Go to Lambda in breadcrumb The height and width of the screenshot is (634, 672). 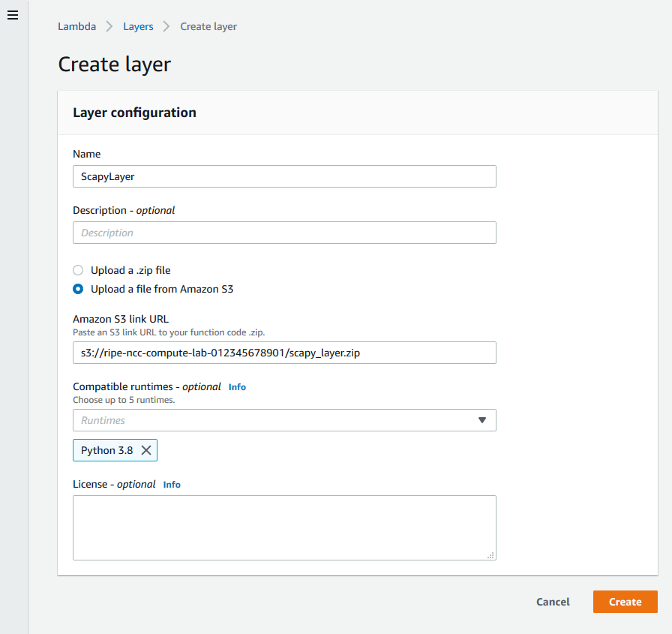[x=76, y=26]
